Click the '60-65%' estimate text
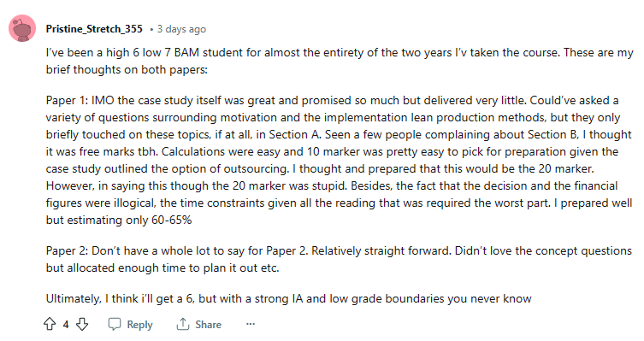 click(171, 220)
